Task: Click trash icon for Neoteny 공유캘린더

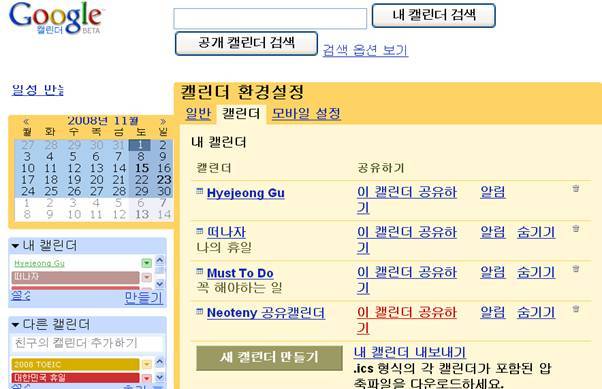Action: (576, 308)
